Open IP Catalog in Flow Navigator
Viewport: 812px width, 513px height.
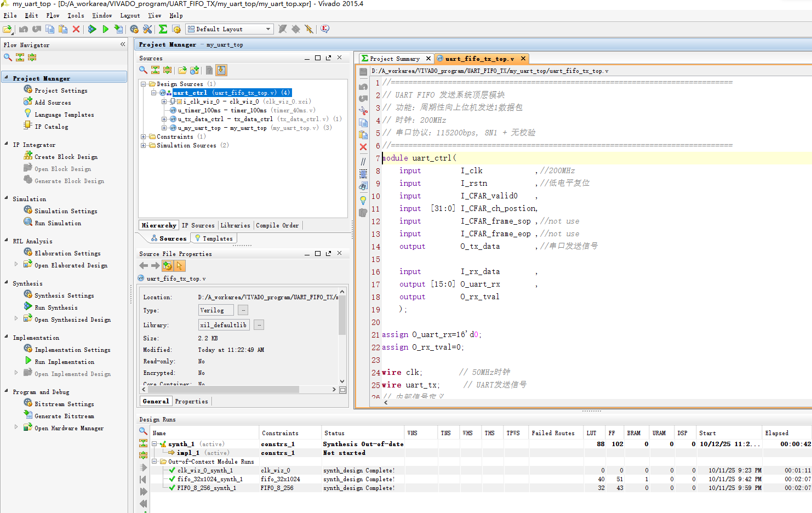(52, 127)
